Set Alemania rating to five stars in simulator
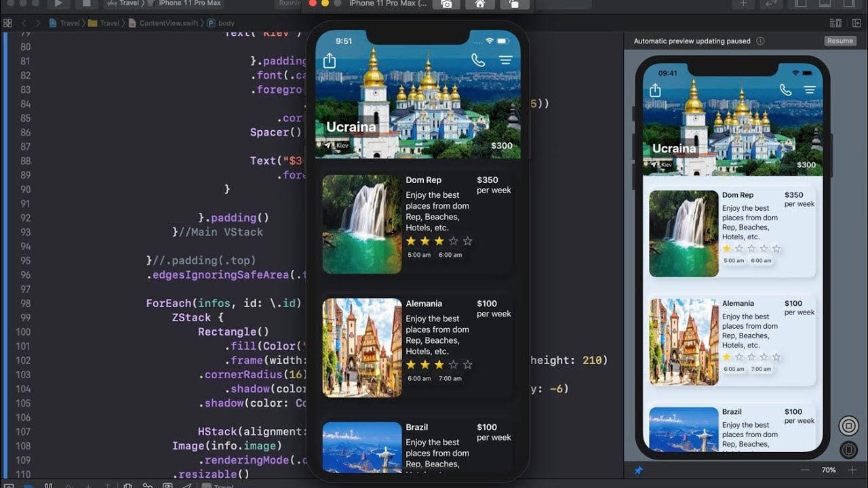 (x=468, y=365)
